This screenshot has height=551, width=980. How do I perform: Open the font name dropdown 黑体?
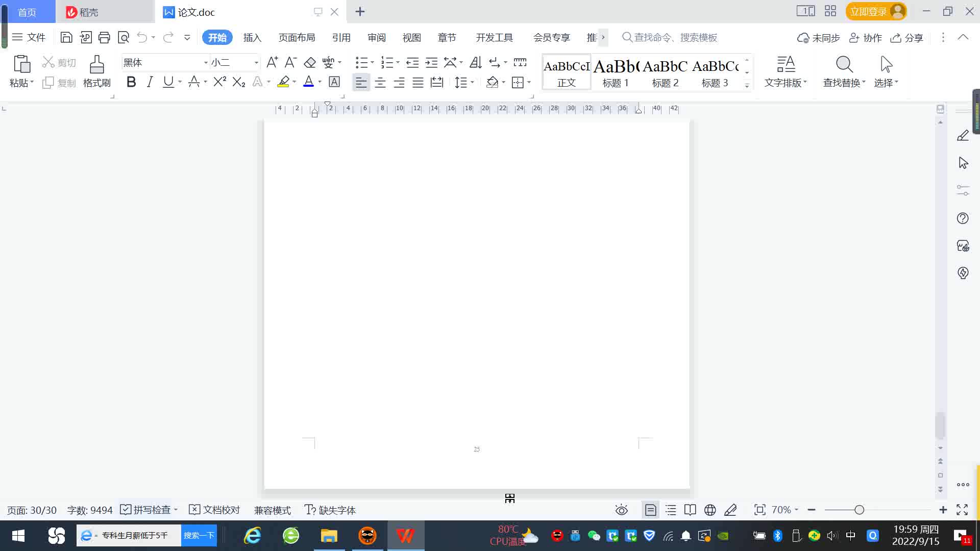tap(206, 63)
